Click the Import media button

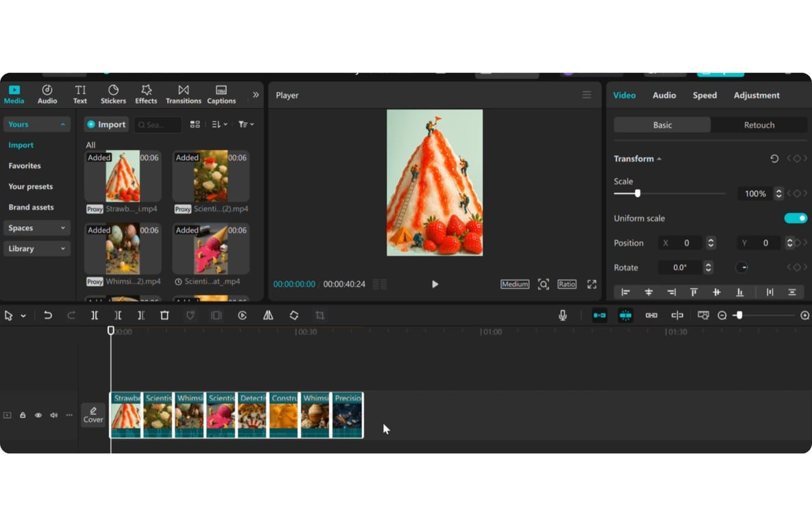pyautogui.click(x=106, y=125)
